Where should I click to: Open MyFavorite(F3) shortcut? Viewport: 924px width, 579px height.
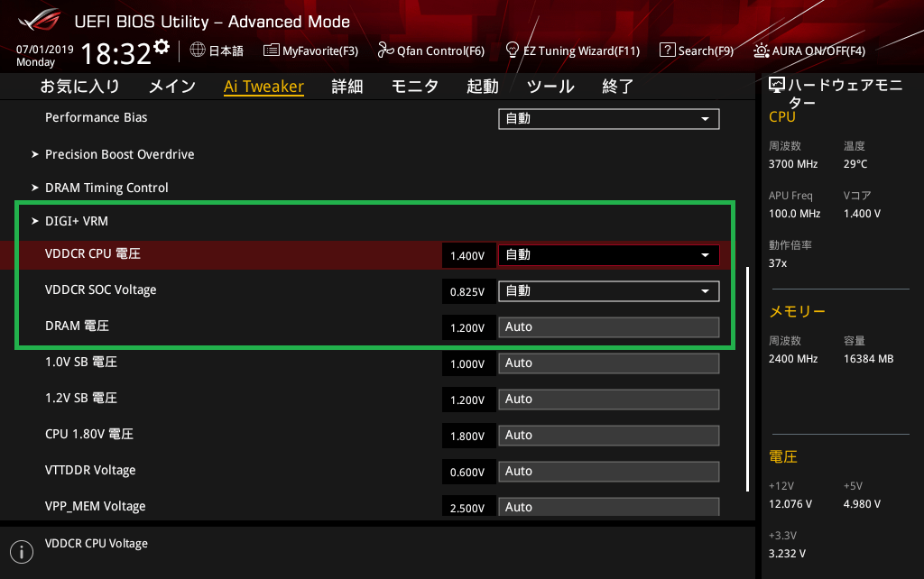pyautogui.click(x=320, y=51)
